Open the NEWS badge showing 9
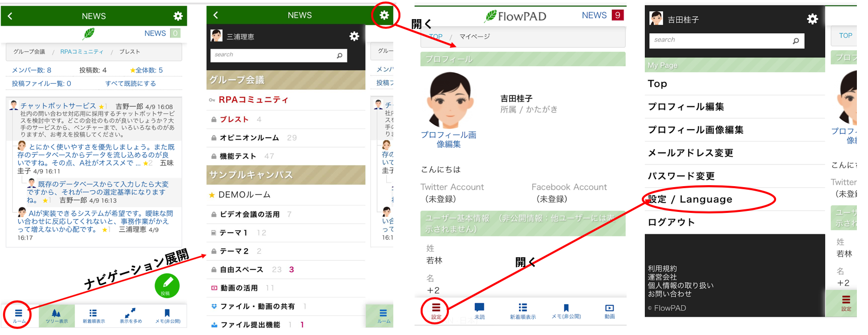The width and height of the screenshot is (868, 335). click(617, 15)
